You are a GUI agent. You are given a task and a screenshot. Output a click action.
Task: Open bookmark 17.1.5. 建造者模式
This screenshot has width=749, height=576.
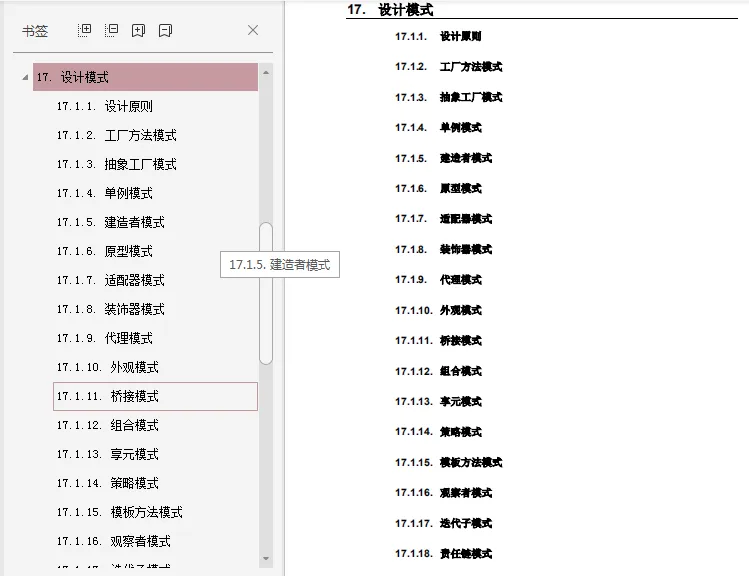(110, 222)
